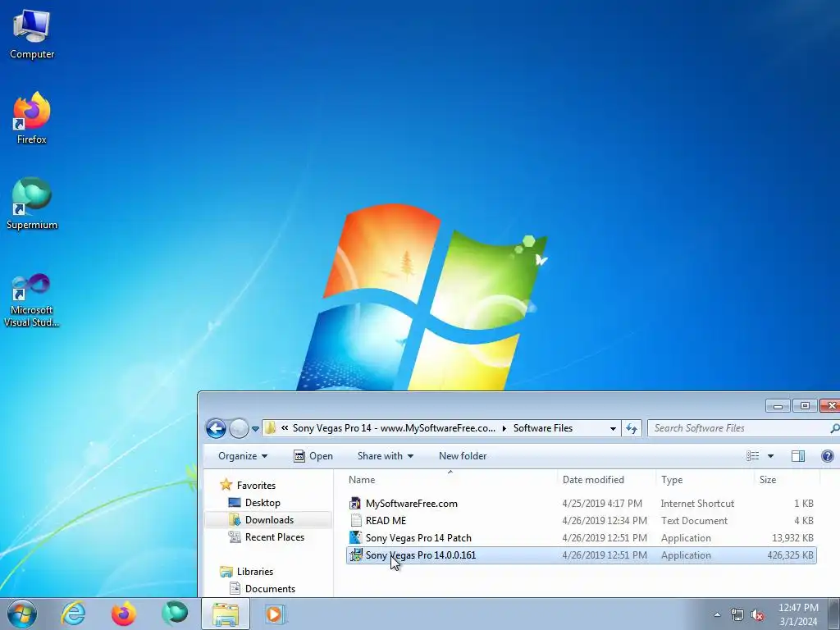Click the Internet Shortcut type cell

click(x=697, y=504)
